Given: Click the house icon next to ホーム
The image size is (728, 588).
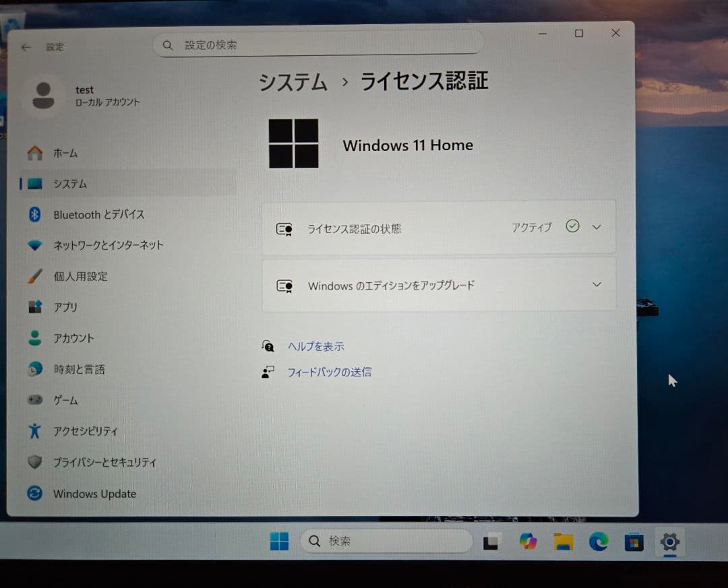Looking at the screenshot, I should click(x=35, y=153).
